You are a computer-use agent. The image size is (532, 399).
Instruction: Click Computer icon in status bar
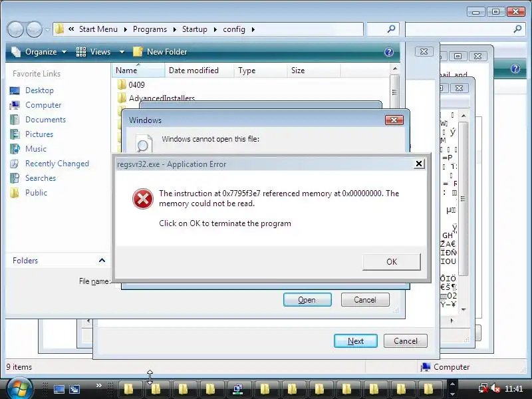click(426, 367)
